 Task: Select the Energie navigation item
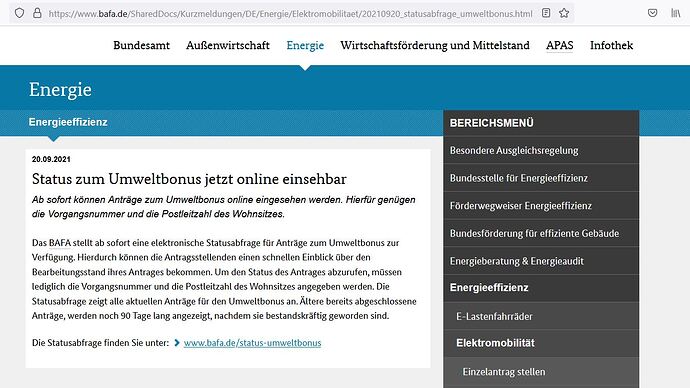[x=305, y=45]
